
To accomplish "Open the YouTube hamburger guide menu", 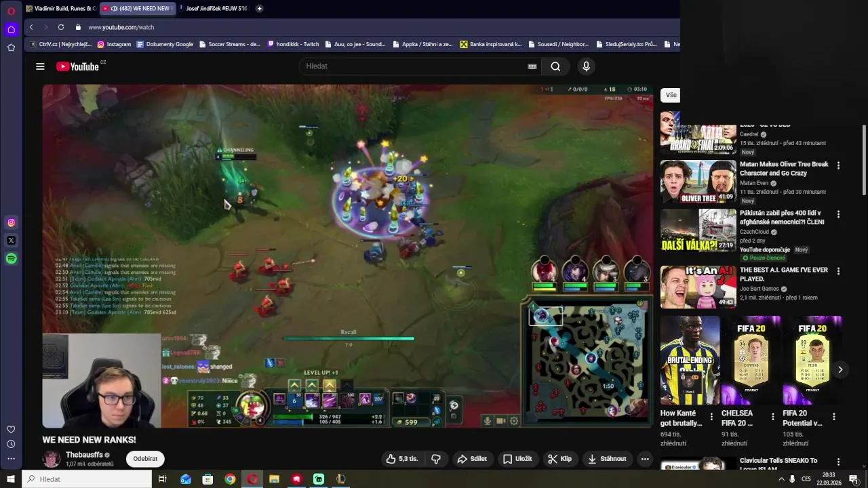I will [40, 66].
